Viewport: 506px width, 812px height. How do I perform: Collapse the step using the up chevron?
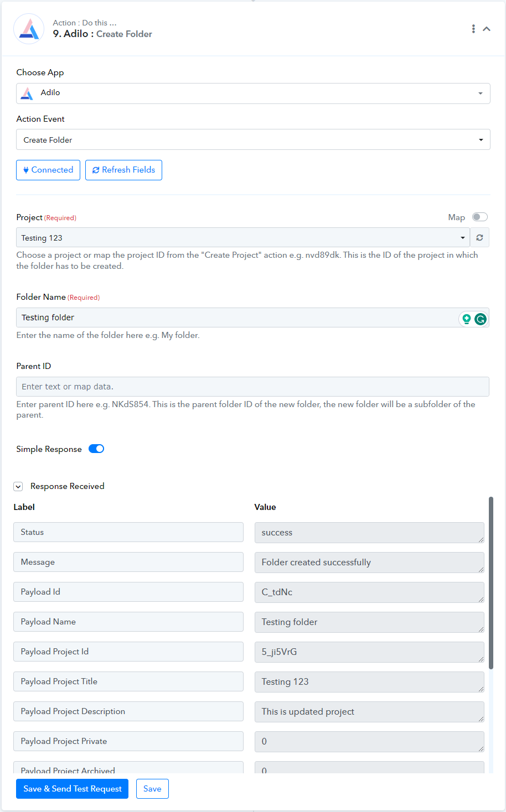point(487,29)
